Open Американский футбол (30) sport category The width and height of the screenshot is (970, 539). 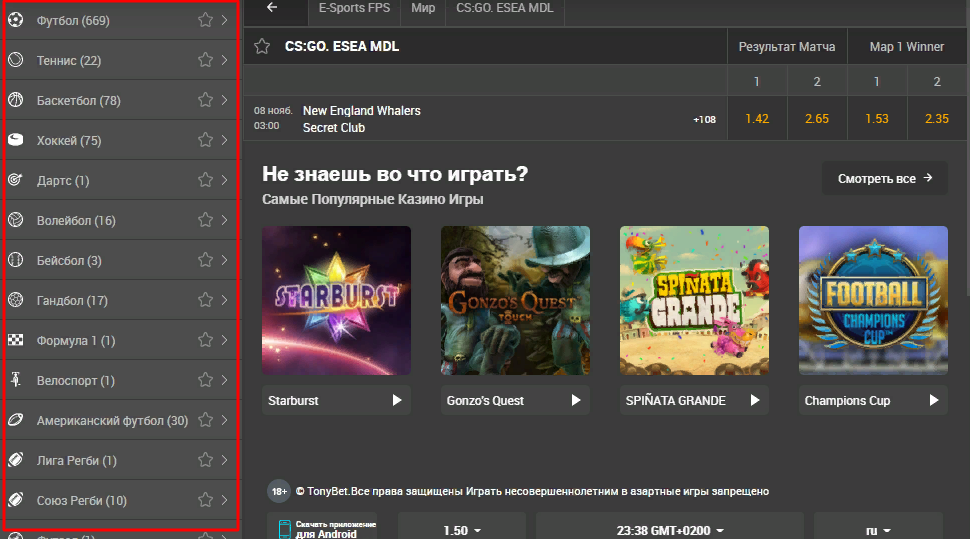(121, 420)
